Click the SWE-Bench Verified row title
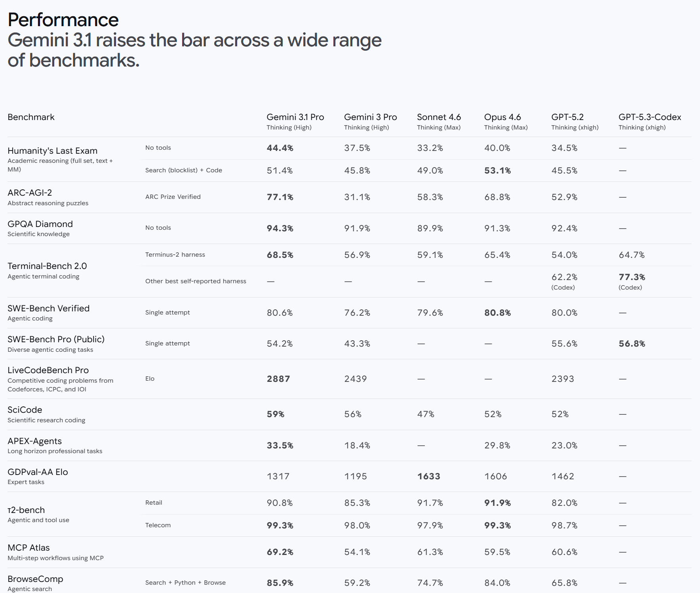The height and width of the screenshot is (593, 700). pyautogui.click(x=48, y=309)
